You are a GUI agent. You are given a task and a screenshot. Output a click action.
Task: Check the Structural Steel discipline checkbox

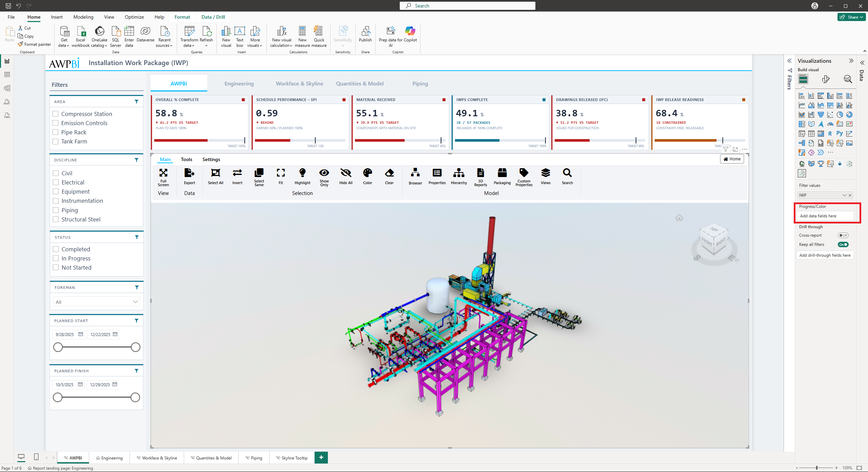[x=56, y=219]
